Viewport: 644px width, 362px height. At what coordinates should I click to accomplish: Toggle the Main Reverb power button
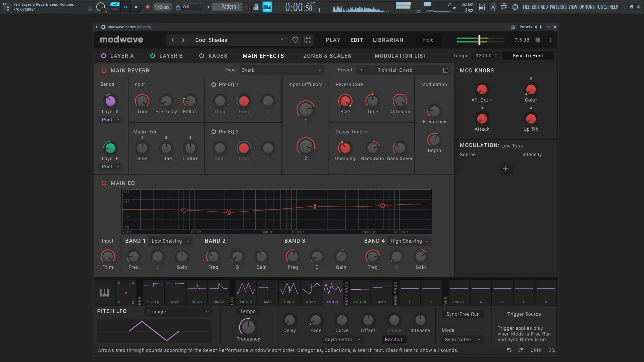coord(104,70)
